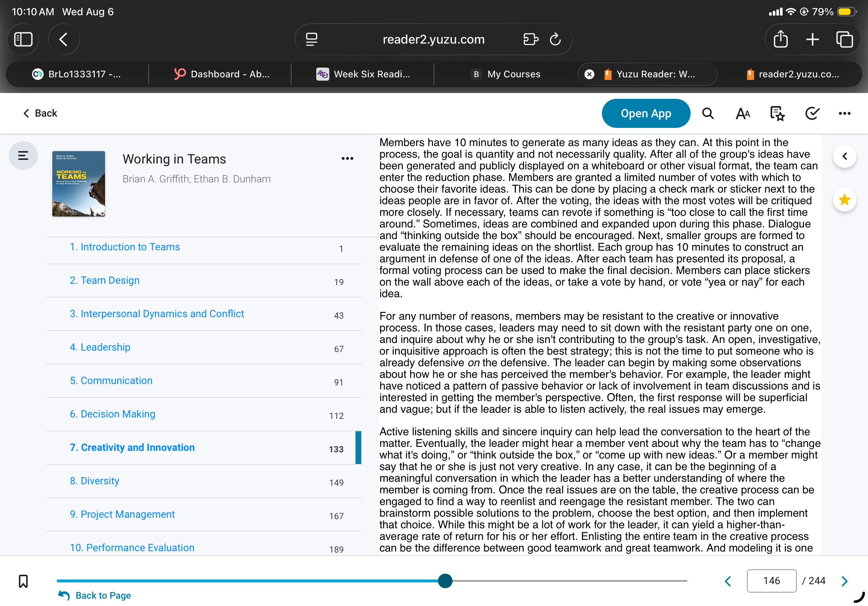
Task: Collapse the right side panel chevron
Action: [844, 157]
